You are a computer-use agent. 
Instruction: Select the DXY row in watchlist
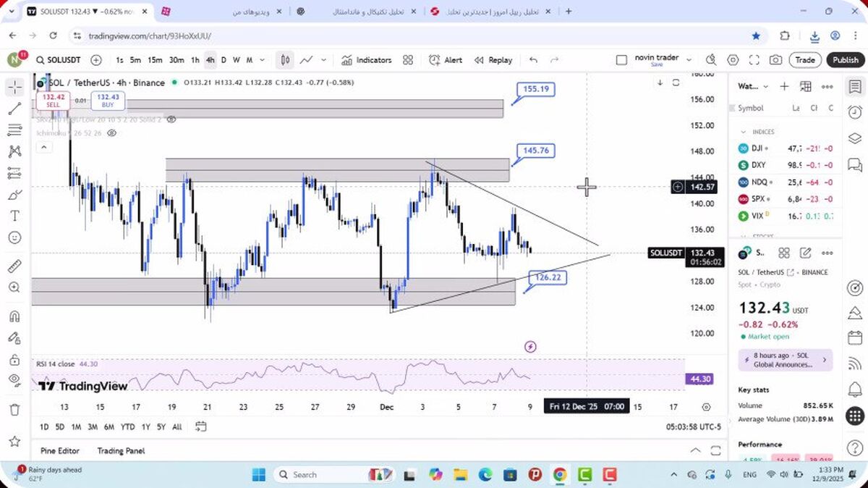pos(786,165)
